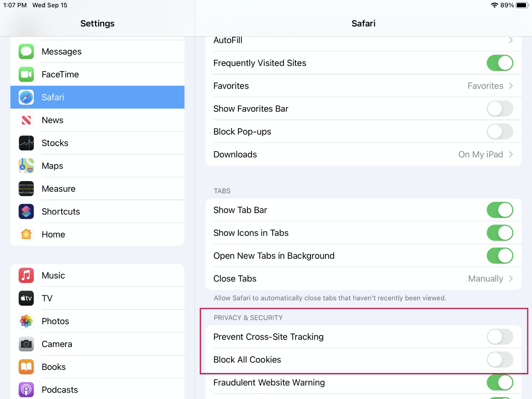Tap the AutoFill row label
The width and height of the screenshot is (532, 399).
(x=228, y=40)
